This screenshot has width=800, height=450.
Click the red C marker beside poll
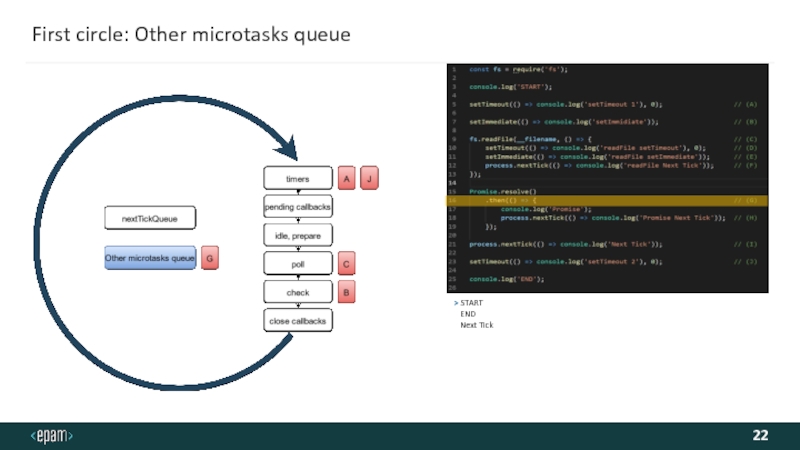[x=346, y=265]
